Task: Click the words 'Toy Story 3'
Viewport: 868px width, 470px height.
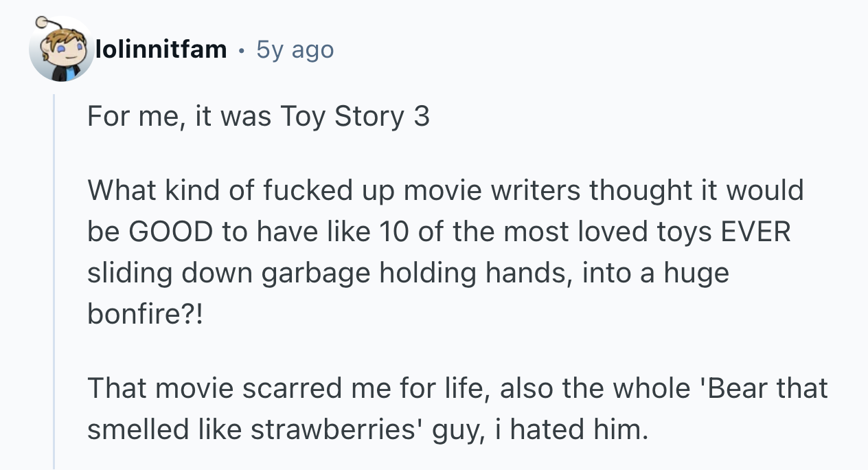Action: tap(354, 116)
